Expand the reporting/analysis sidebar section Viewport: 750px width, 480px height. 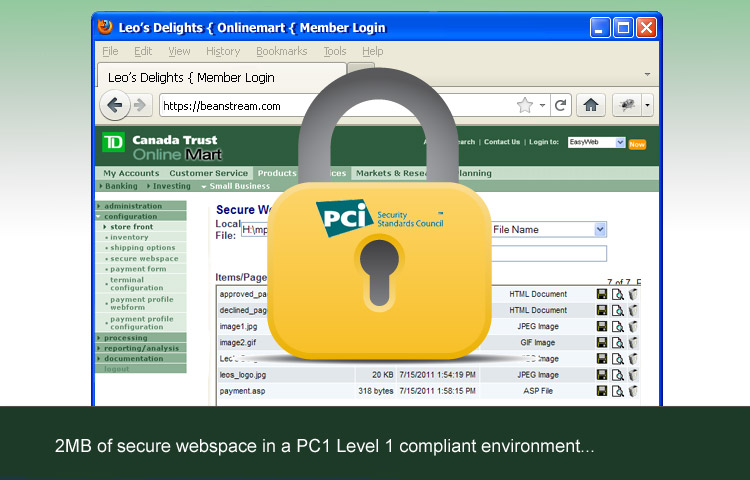pyautogui.click(x=141, y=348)
